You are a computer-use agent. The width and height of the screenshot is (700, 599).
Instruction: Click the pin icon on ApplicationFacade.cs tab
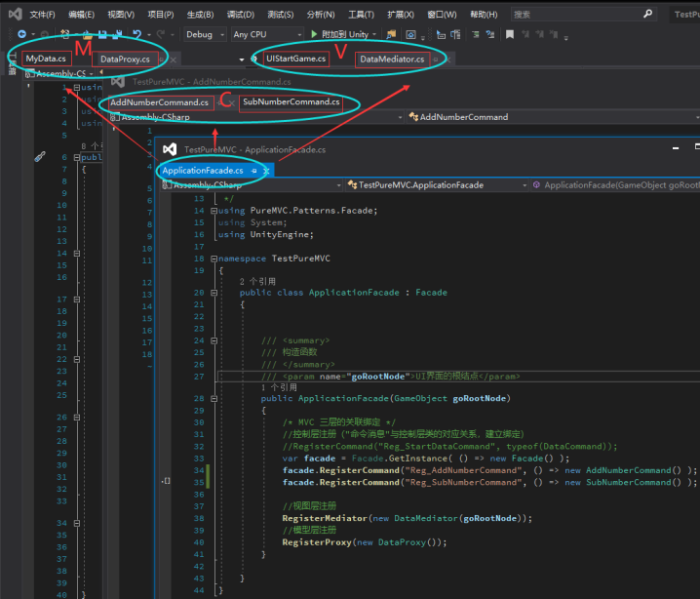pos(254,171)
